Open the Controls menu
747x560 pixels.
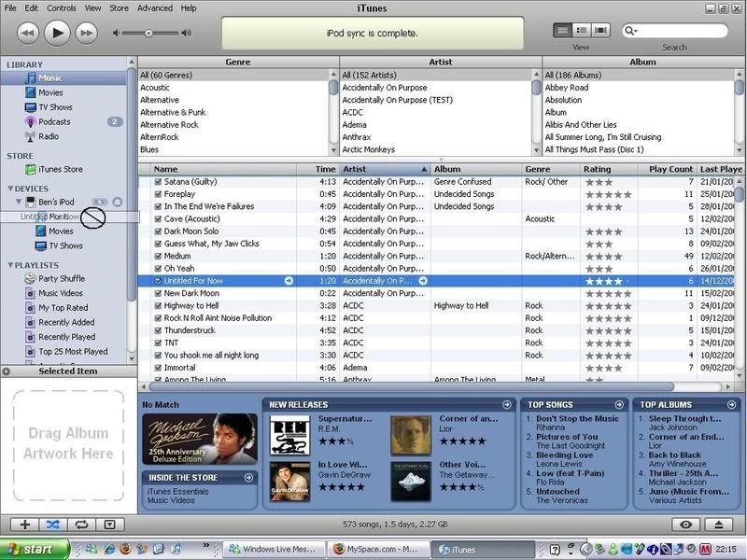(x=62, y=8)
